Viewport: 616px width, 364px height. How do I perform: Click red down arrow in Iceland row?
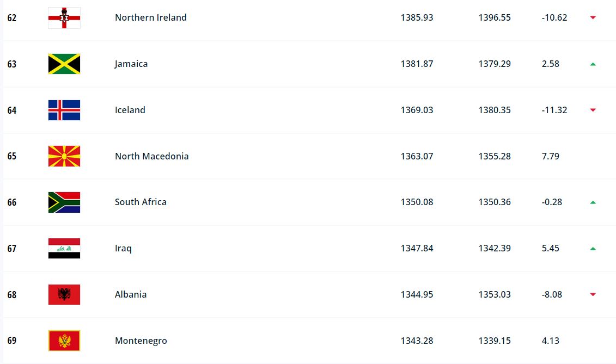click(593, 110)
